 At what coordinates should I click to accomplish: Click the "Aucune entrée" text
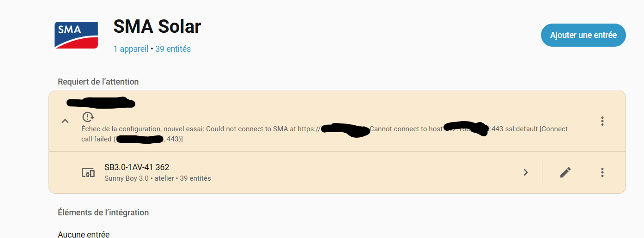pyautogui.click(x=84, y=234)
